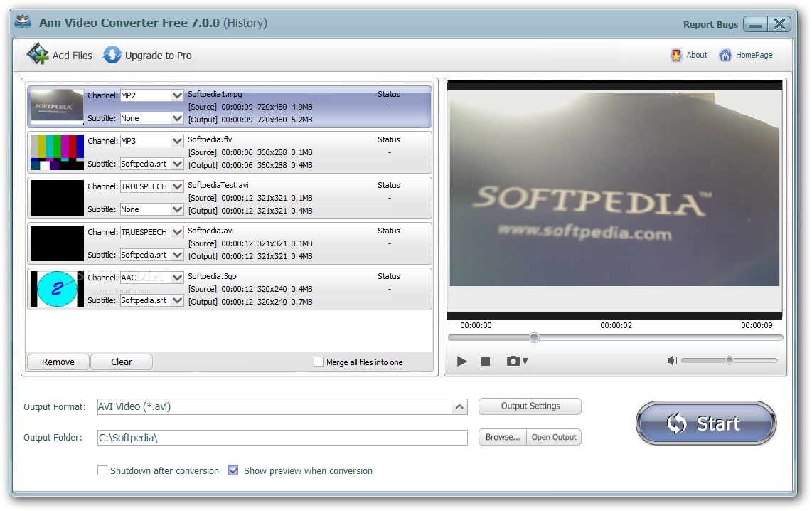Select the Softpedia.flv color bars thumbnail
This screenshot has height=511, width=812.
[57, 152]
